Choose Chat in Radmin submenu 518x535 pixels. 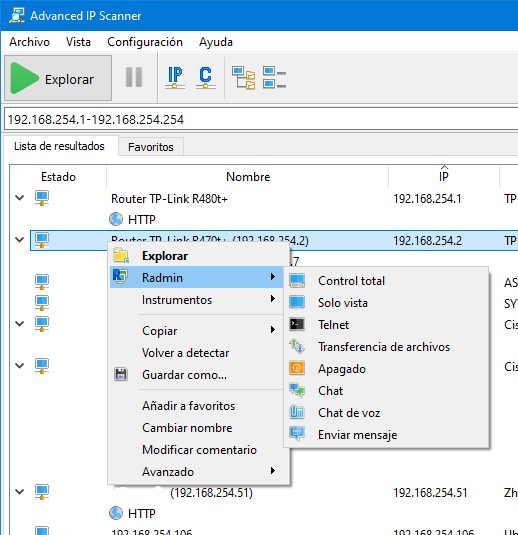[x=386, y=391]
